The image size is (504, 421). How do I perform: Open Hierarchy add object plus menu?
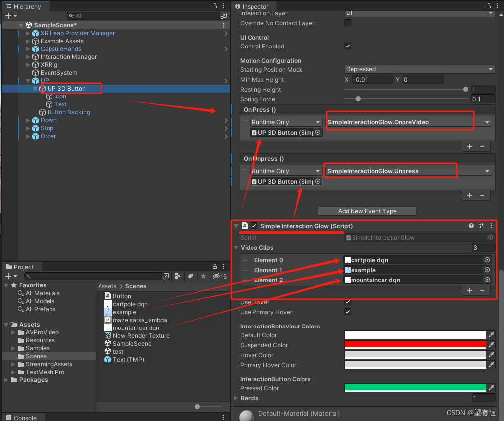11,16
